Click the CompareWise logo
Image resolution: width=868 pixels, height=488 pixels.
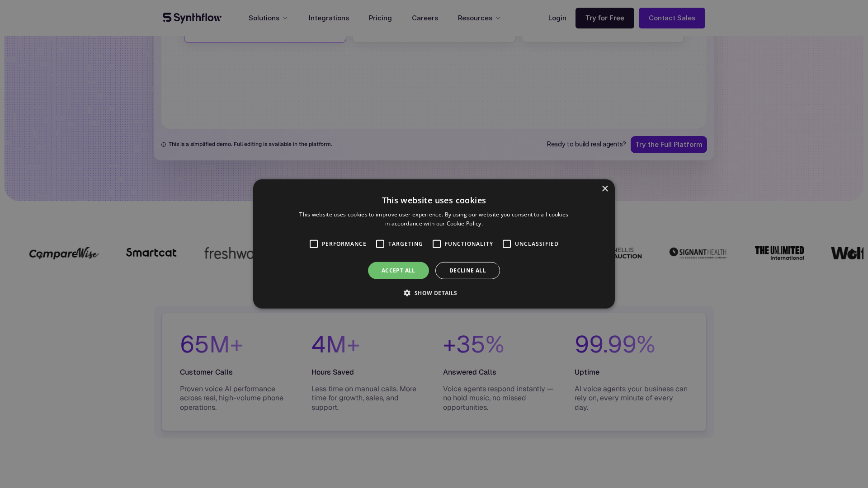[x=64, y=253]
